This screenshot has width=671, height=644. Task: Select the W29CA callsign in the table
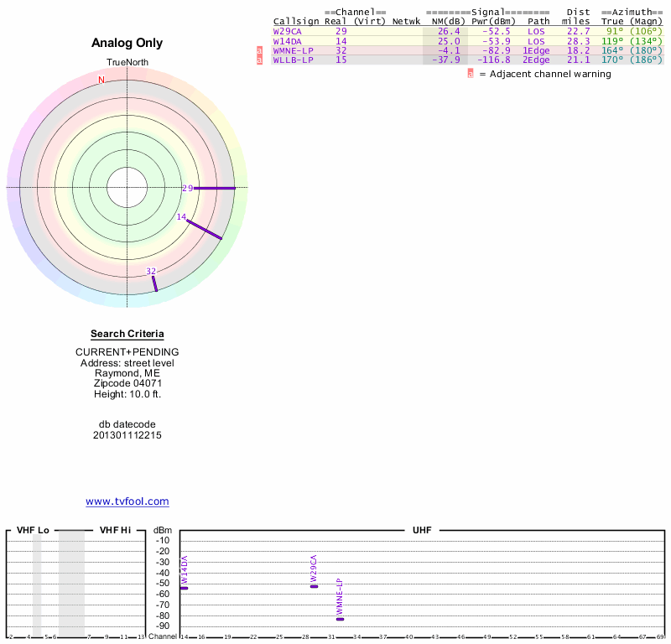pos(289,31)
